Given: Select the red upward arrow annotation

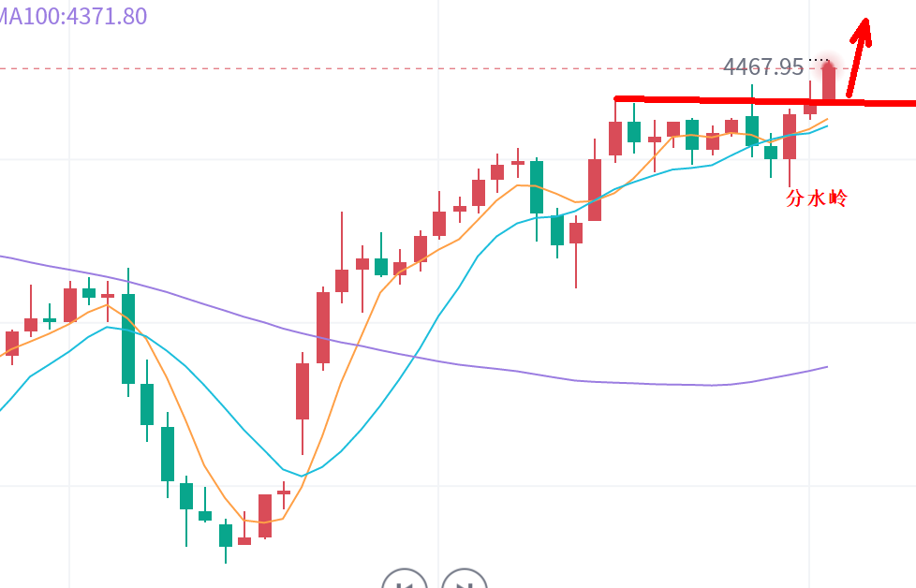Looking at the screenshot, I should tap(858, 56).
